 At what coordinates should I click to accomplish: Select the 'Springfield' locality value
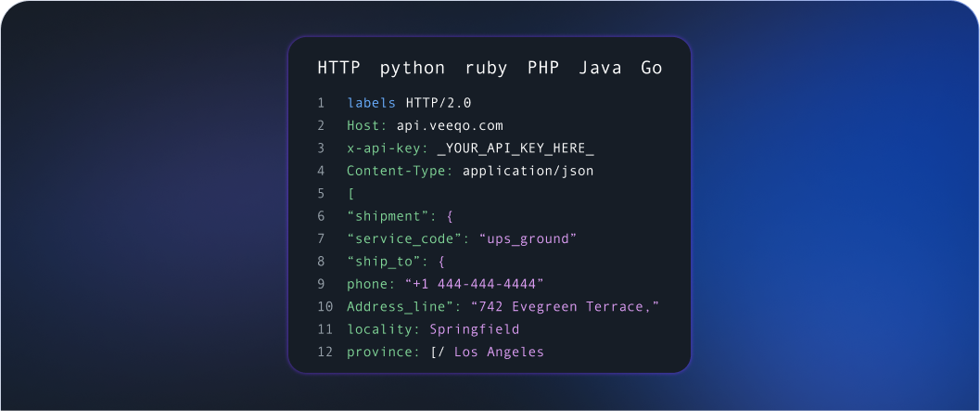(x=475, y=329)
